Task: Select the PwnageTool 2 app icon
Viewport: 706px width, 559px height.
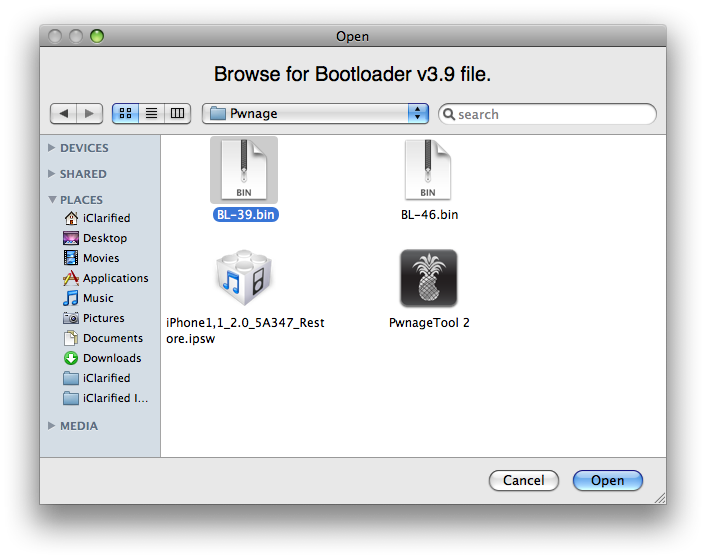Action: [428, 278]
